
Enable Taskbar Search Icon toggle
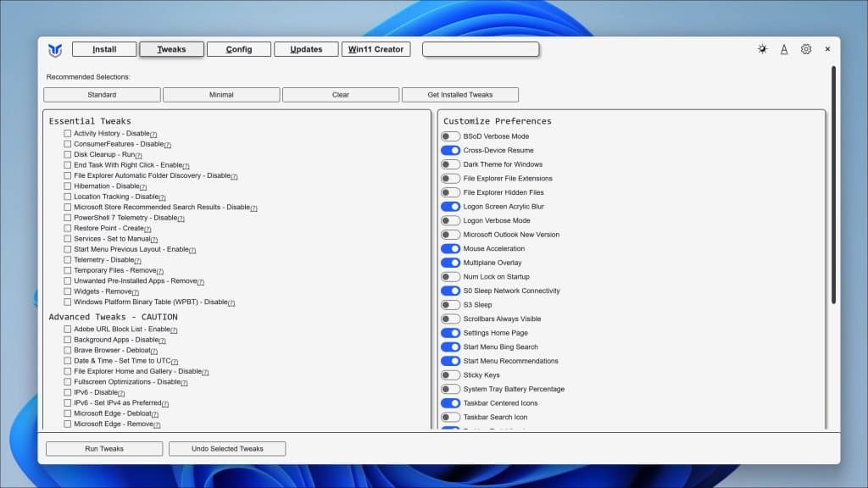[451, 417]
